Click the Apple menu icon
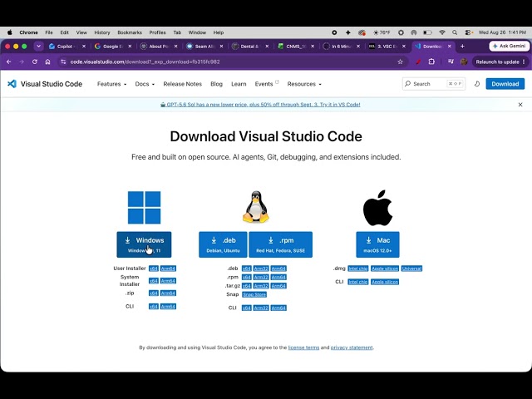Screen dimensions: 532x399 [x=10, y=32]
